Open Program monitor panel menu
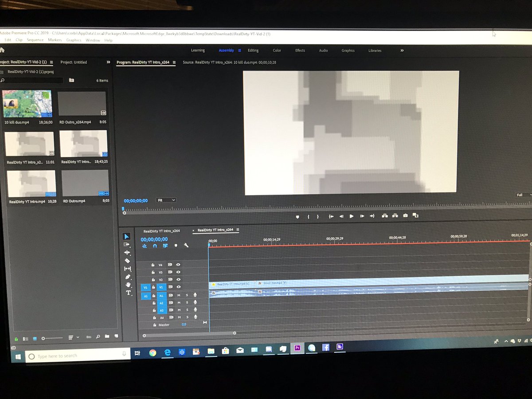This screenshot has height=399, width=532. coord(174,63)
